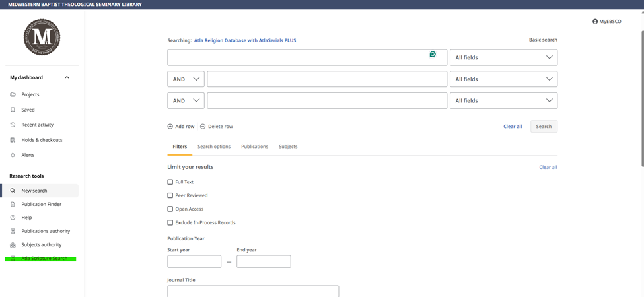Image resolution: width=644 pixels, height=297 pixels.
Task: Click the Publication Finder label
Action: point(42,205)
